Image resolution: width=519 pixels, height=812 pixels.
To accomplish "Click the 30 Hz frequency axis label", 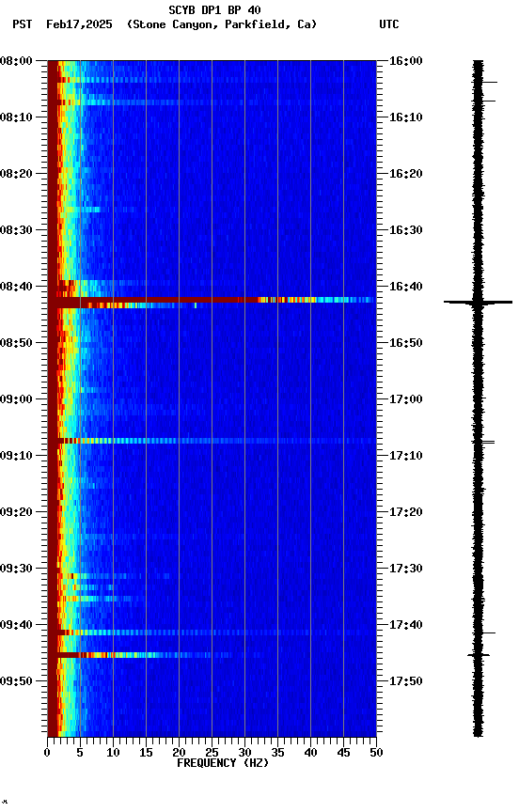I will point(244,753).
